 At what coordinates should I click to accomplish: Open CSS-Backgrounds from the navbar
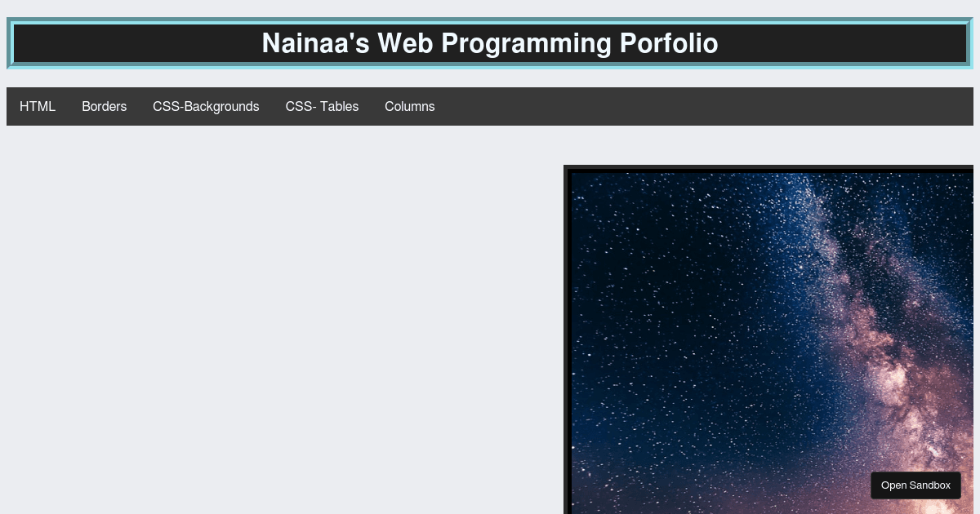206,106
